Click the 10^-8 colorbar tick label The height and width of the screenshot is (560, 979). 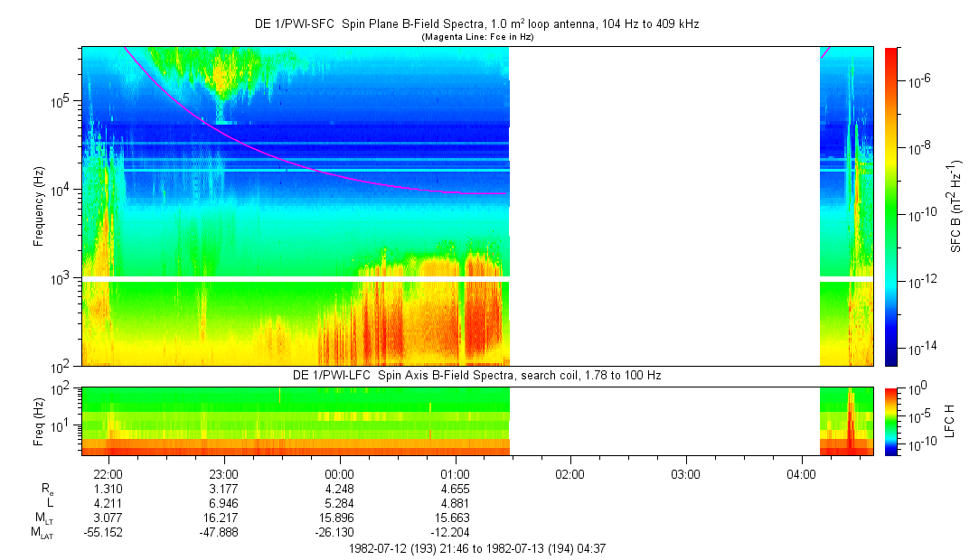[x=918, y=146]
